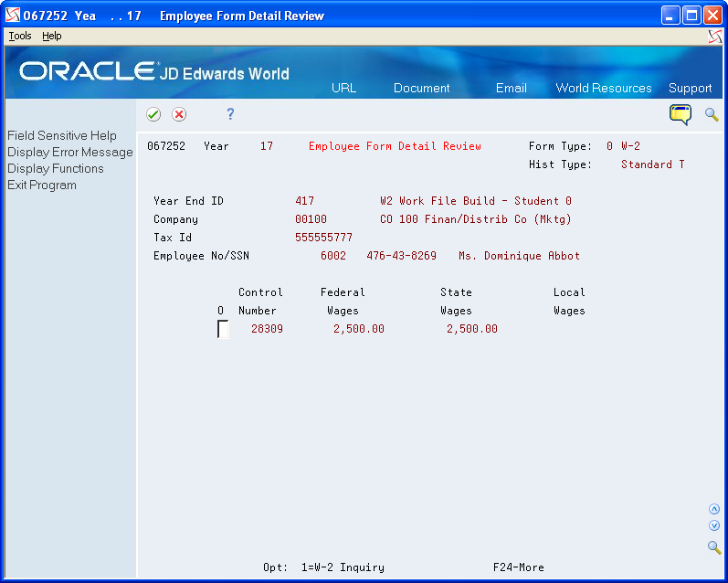Screen dimensions: 728x583
Task: Open the Document banner link
Action: point(422,89)
